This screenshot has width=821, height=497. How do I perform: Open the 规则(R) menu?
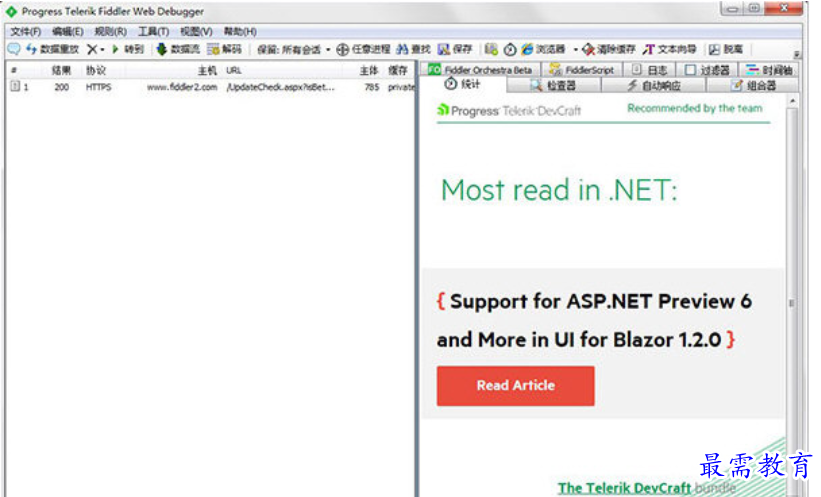pyautogui.click(x=110, y=31)
